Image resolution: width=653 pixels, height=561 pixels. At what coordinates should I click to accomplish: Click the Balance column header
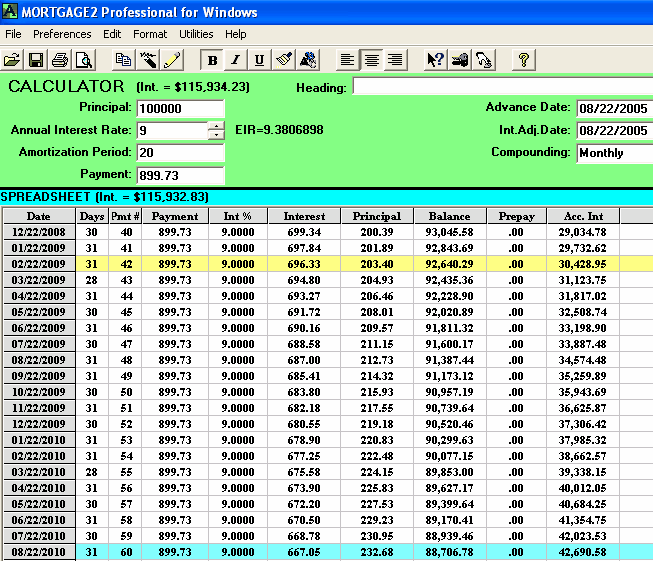point(449,216)
